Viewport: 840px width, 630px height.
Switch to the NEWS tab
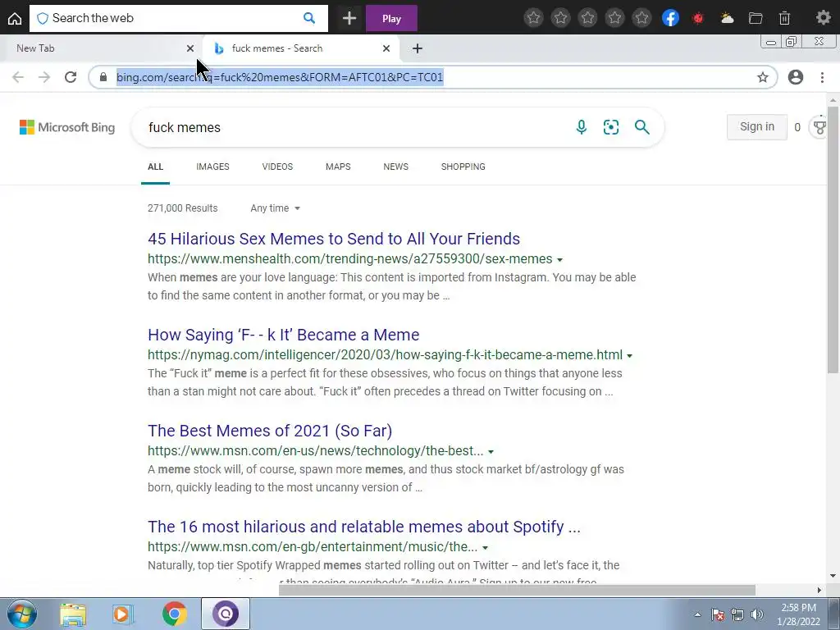pyautogui.click(x=396, y=167)
